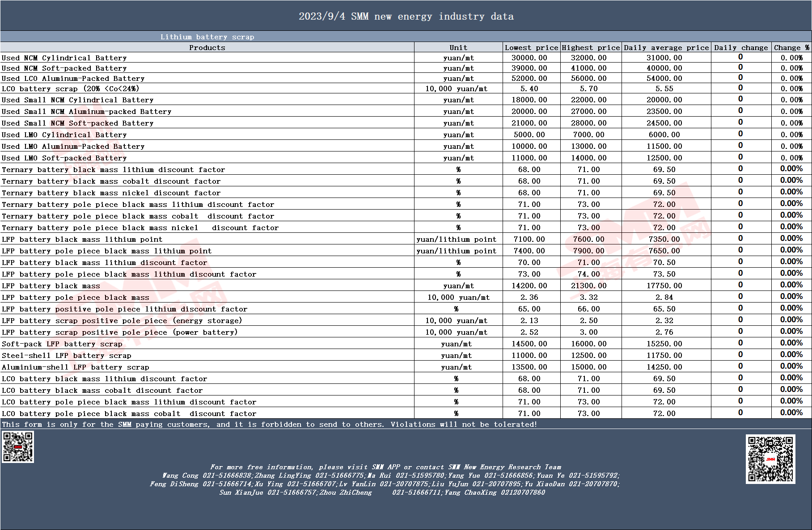Click the small QR code at bottom left
The height and width of the screenshot is (530, 812).
coord(18,446)
